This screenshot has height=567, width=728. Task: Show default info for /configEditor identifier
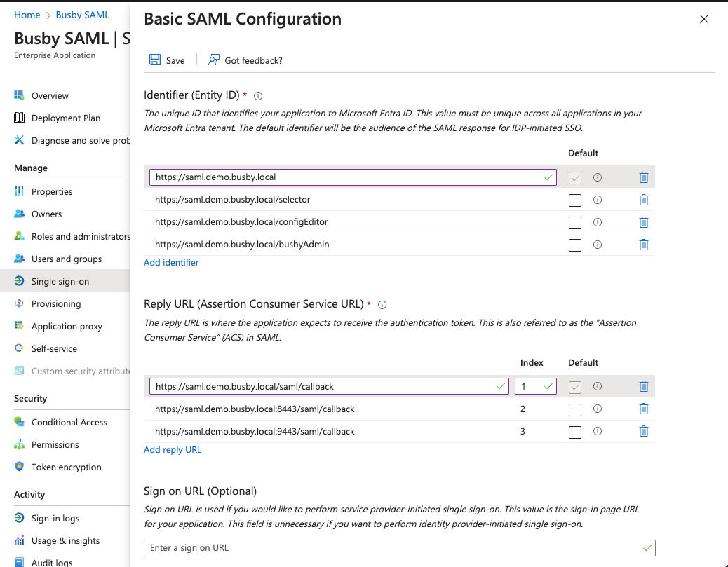coord(598,222)
